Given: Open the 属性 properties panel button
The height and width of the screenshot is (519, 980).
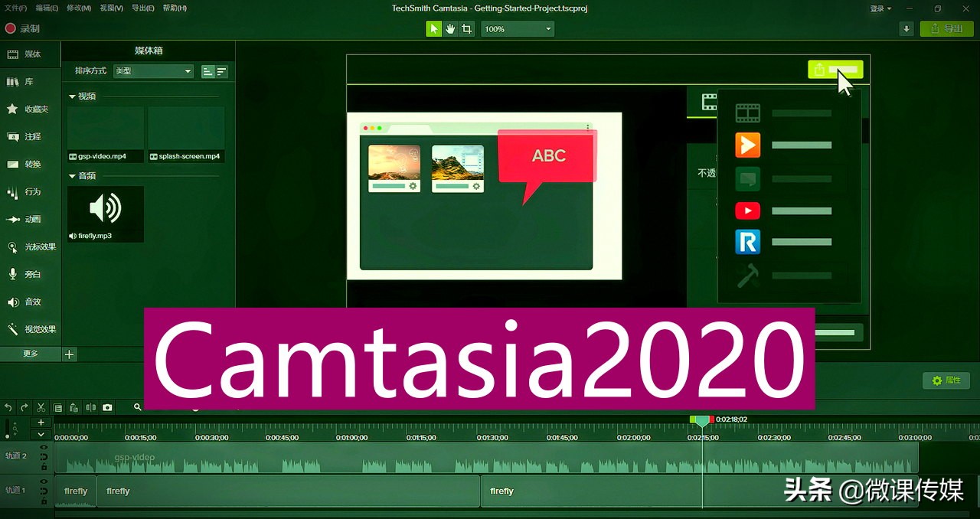Looking at the screenshot, I should point(946,380).
